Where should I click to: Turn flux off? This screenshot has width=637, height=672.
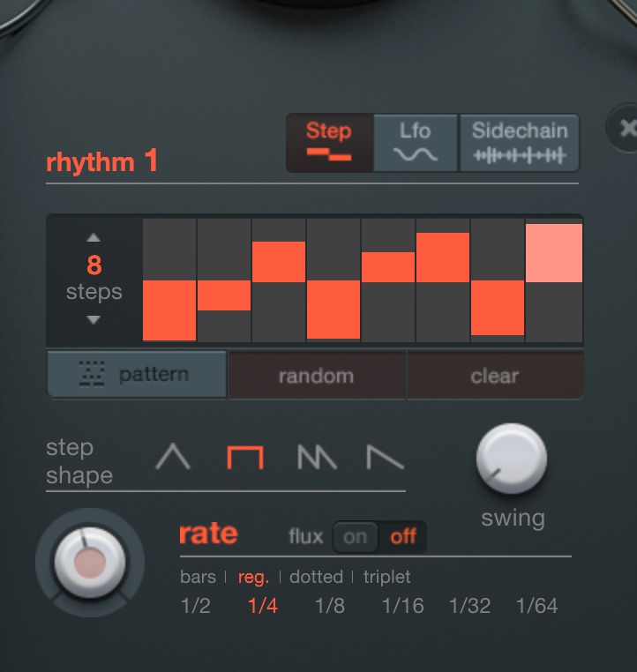pos(403,537)
